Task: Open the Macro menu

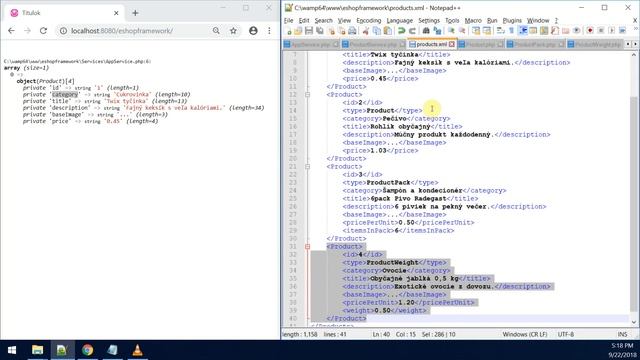Action: coord(473,20)
